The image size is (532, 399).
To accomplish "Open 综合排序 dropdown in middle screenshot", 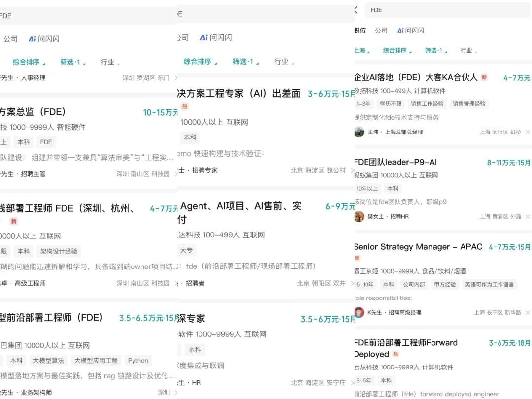I will (200, 62).
